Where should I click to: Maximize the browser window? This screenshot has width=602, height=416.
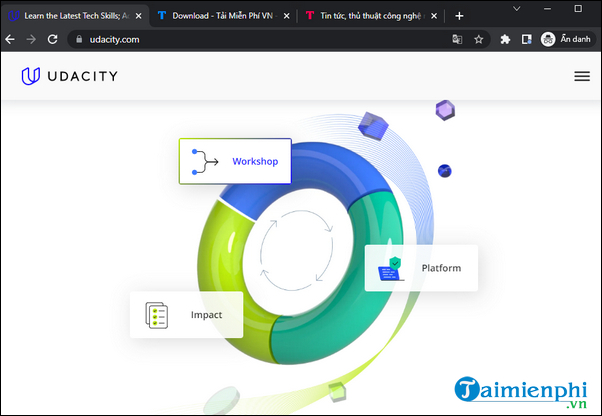[578, 8]
